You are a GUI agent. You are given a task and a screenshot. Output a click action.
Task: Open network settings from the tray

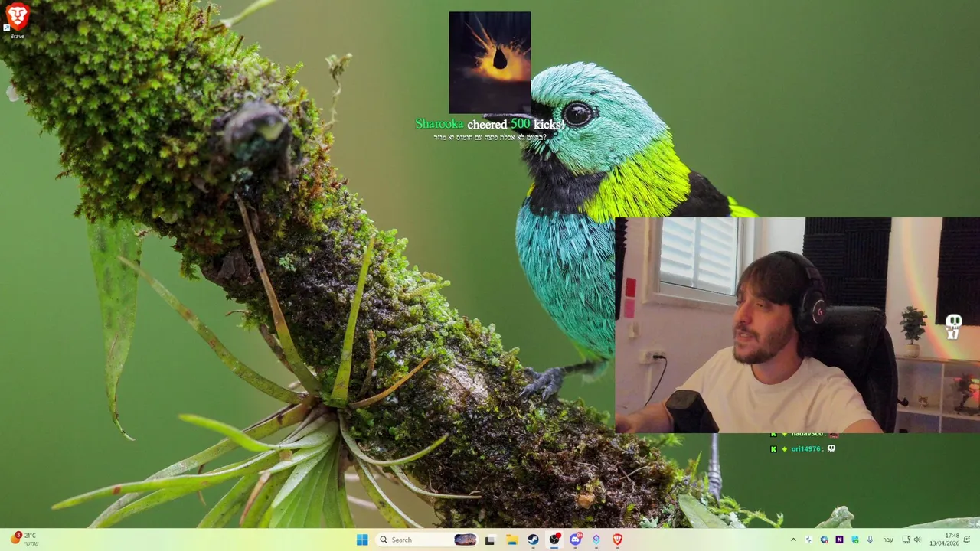pos(906,540)
